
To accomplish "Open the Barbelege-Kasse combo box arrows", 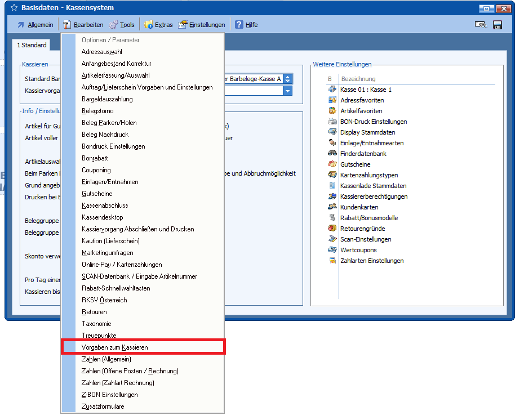I will 287,79.
